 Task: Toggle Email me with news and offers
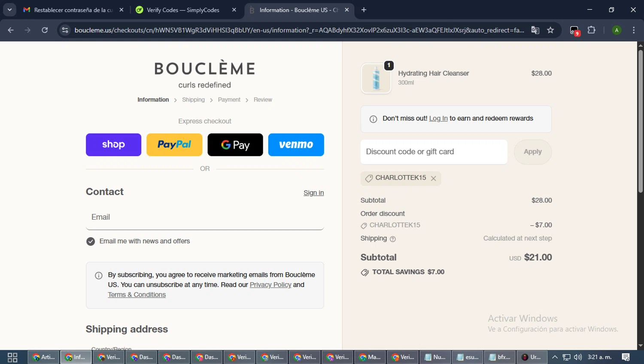click(91, 242)
